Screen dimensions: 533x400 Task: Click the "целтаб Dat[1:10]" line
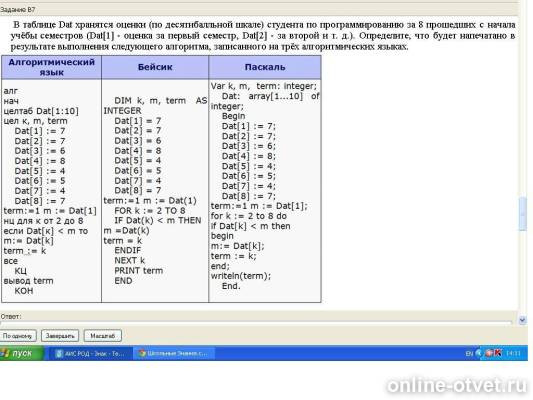[x=41, y=111]
